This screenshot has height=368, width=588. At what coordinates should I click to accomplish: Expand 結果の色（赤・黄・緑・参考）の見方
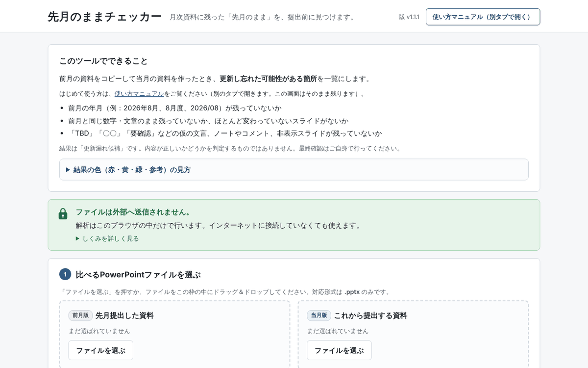tap(294, 170)
